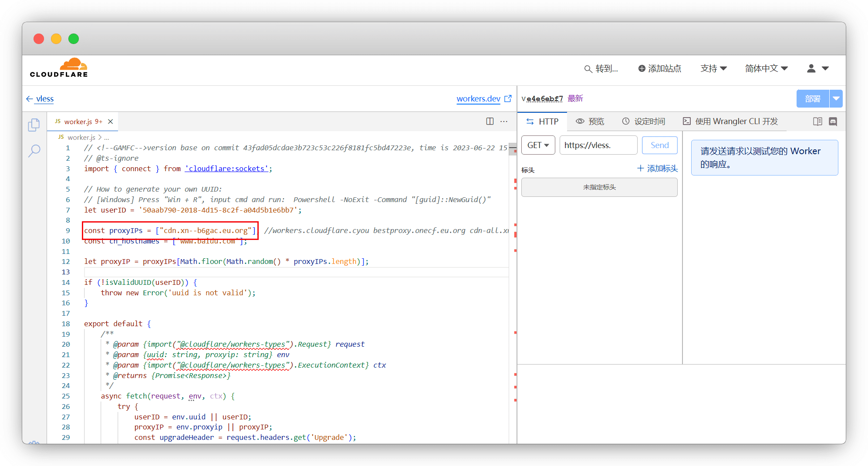The image size is (868, 466).
Task: Open the Explorer files icon in sidebar
Action: pos(34,125)
